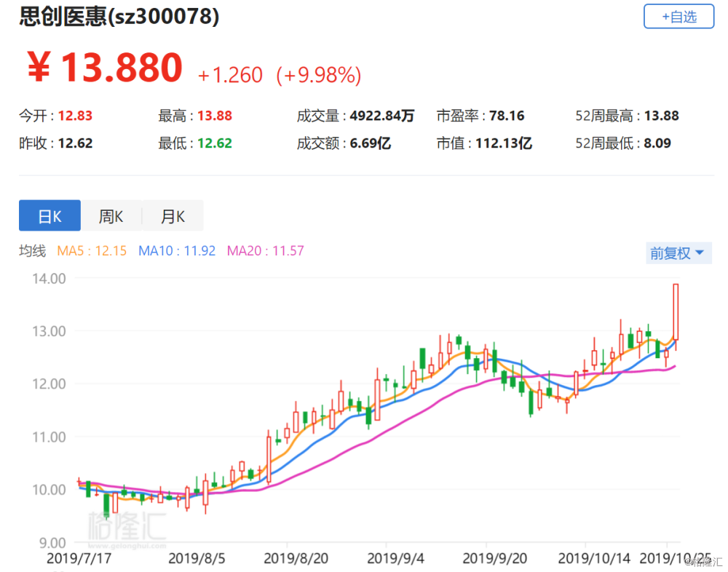Click the 昨收 value 12.62
This screenshot has height=572, width=728.
(75, 143)
